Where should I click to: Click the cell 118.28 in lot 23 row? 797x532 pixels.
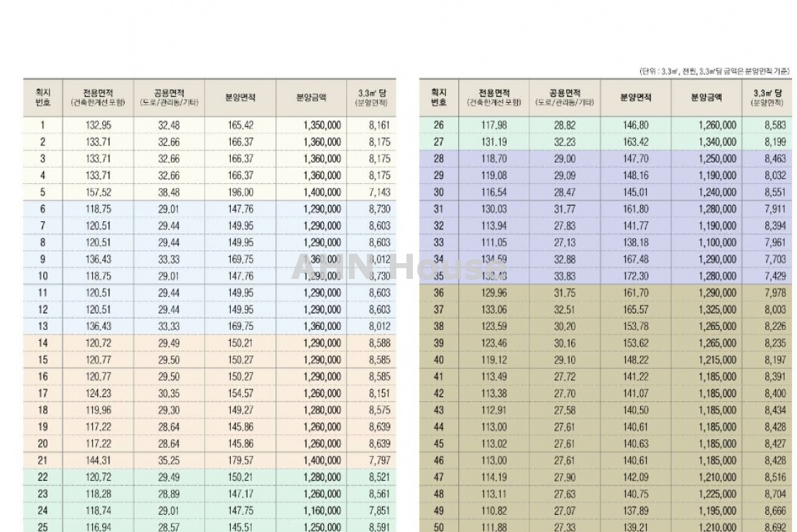point(98,494)
